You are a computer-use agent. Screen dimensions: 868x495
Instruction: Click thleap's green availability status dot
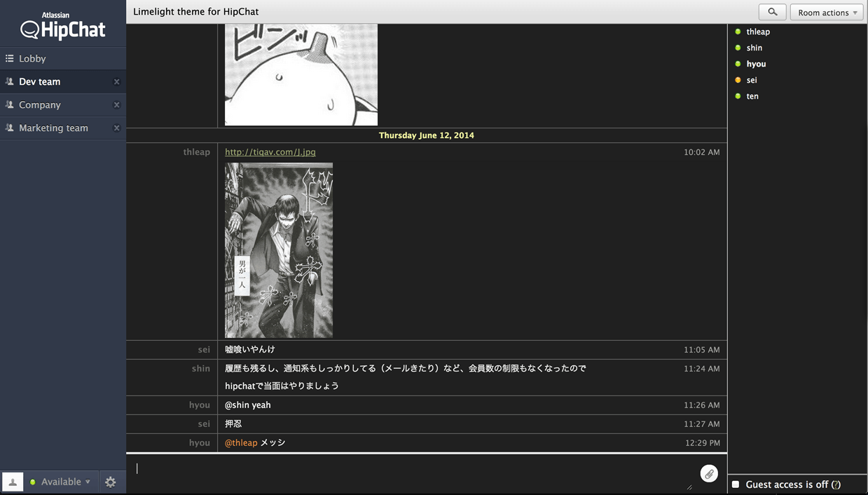tap(738, 31)
